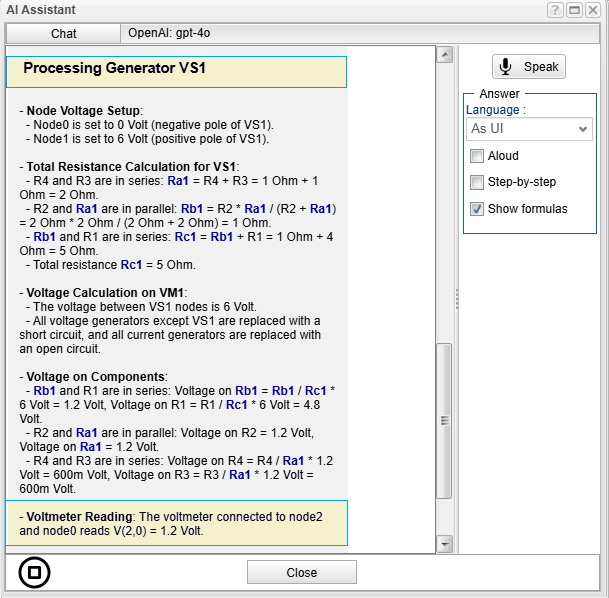The image size is (609, 598).
Task: Click the voltage between VS1 nodes line
Action: [141, 307]
